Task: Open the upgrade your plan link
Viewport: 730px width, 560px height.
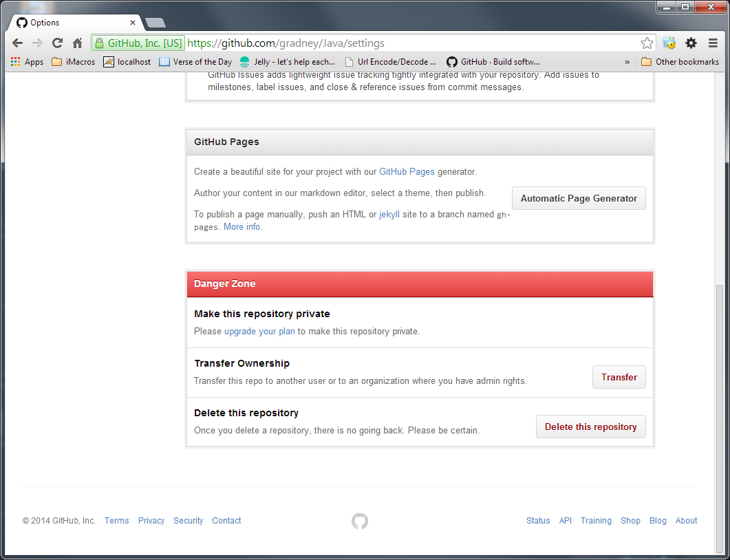Action: point(259,331)
